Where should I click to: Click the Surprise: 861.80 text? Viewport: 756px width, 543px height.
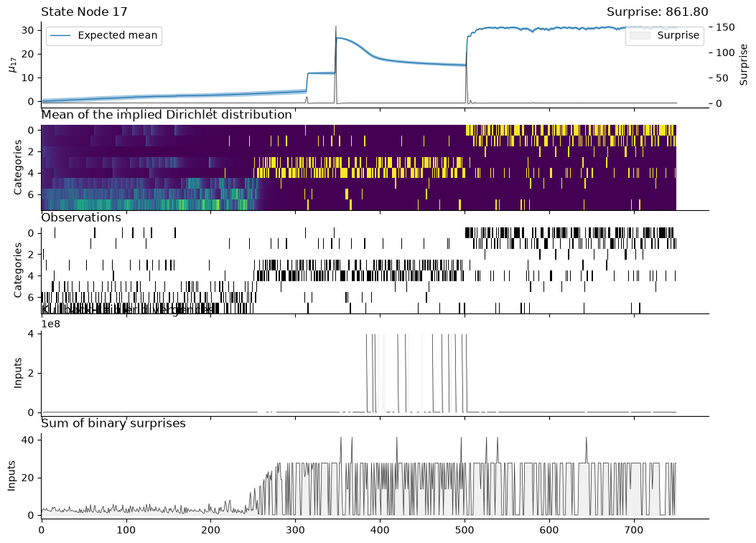click(657, 11)
